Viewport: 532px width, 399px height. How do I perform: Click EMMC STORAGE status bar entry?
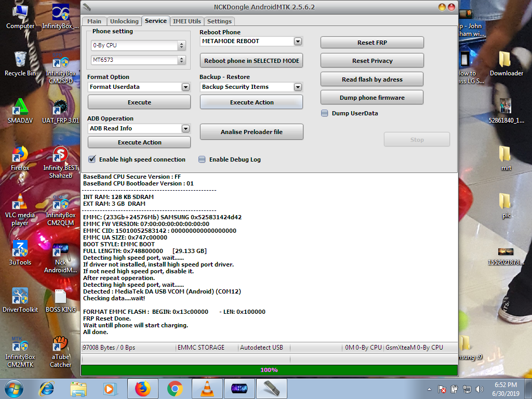coord(201,348)
